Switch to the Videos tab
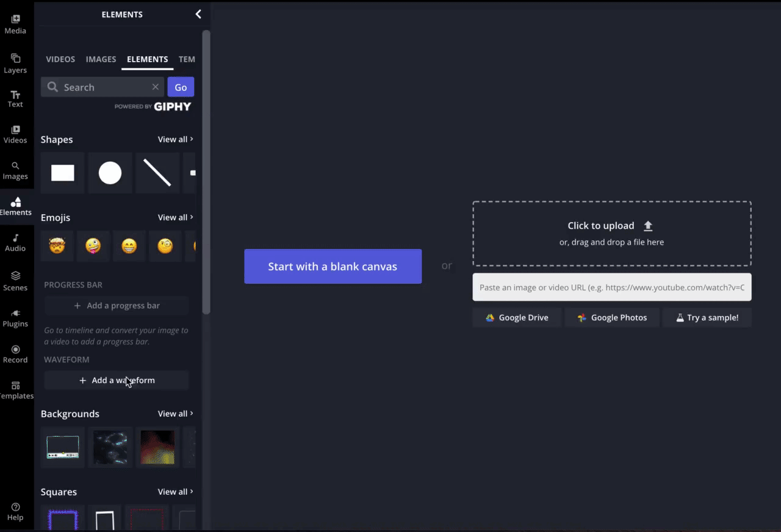Image resolution: width=781 pixels, height=532 pixels. pyautogui.click(x=60, y=59)
